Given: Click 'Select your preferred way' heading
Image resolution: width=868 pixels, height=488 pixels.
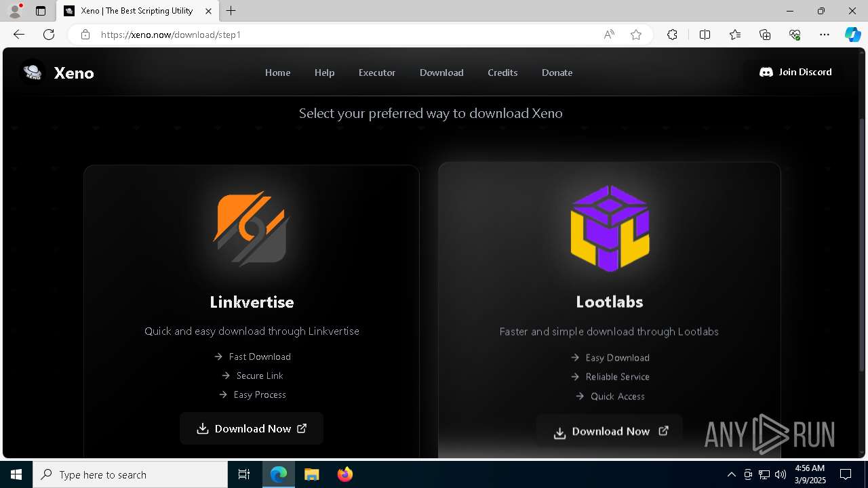Looking at the screenshot, I should coord(431,113).
